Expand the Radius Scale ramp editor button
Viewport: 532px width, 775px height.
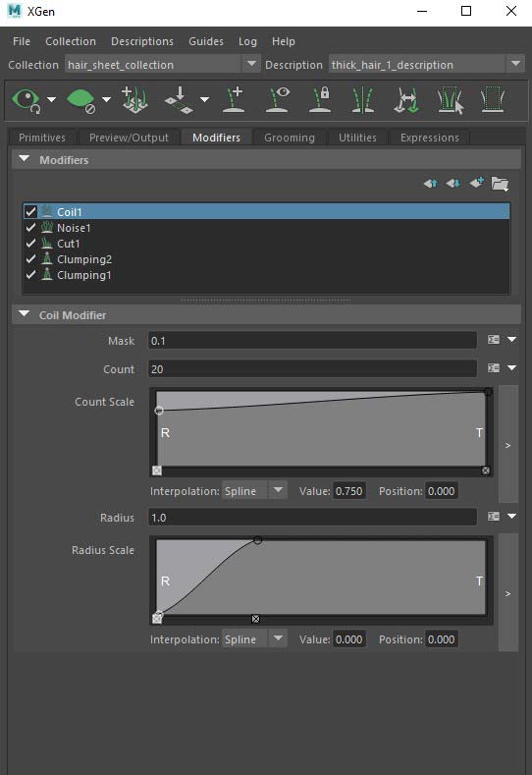pos(508,593)
